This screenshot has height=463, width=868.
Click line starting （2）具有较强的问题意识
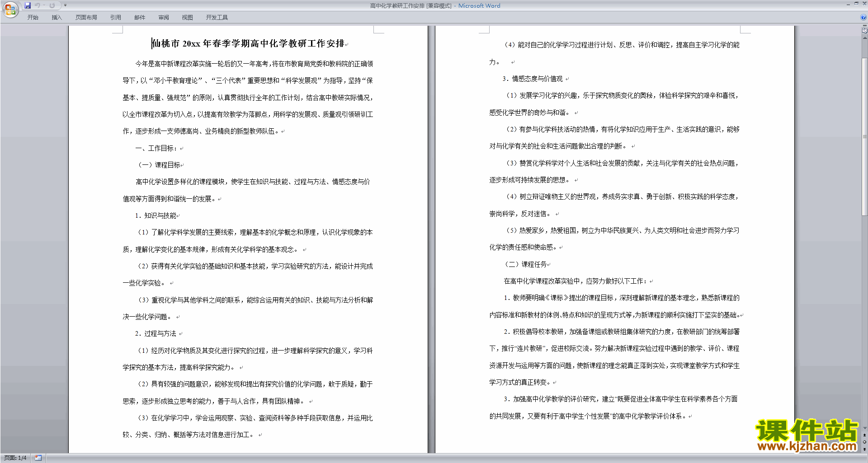pos(254,384)
